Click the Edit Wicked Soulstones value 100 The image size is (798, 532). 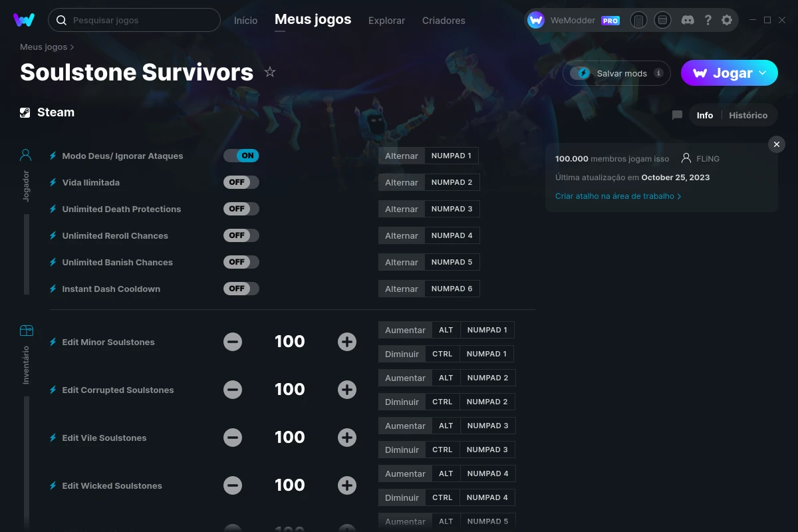point(290,485)
